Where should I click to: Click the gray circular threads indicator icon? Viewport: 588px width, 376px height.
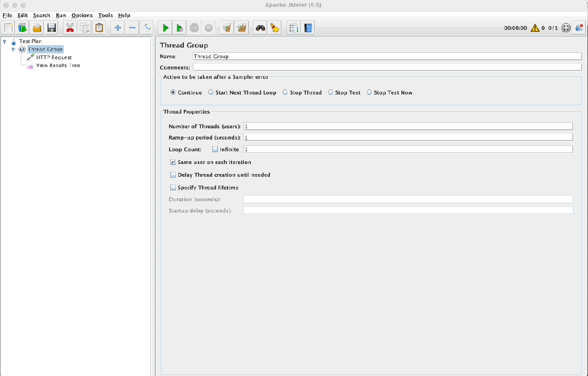pos(566,28)
